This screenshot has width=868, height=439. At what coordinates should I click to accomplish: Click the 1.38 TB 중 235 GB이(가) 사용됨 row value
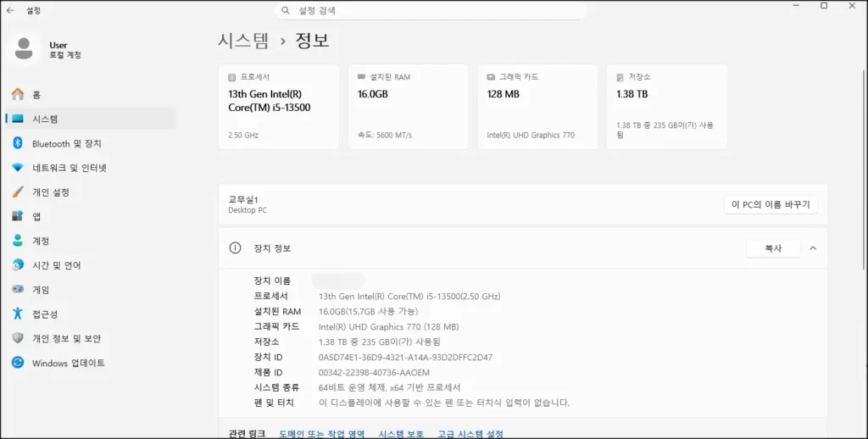pos(380,342)
